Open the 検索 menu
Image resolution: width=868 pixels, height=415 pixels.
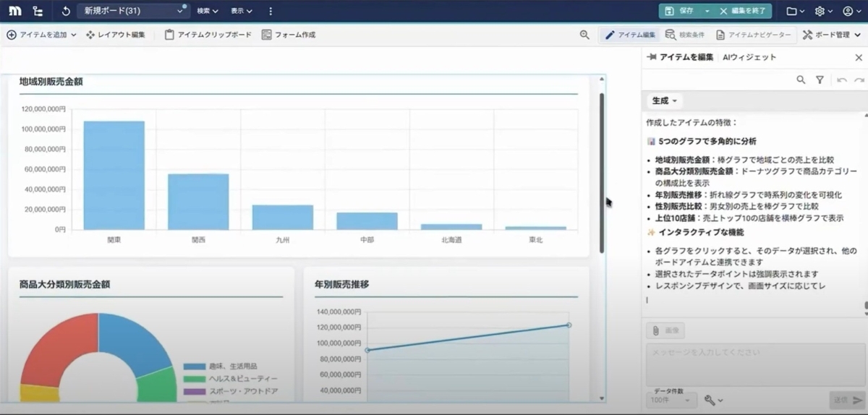click(x=207, y=11)
